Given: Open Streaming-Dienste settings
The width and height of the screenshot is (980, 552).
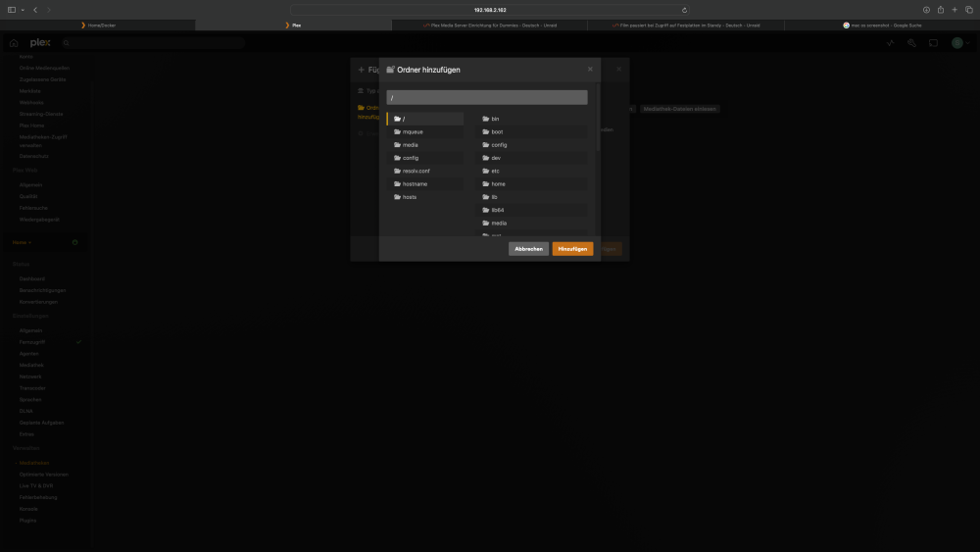Looking at the screenshot, I should coord(41,114).
